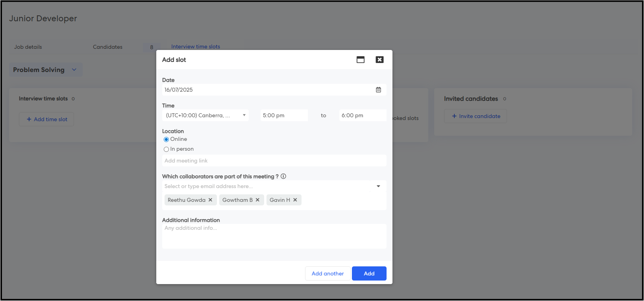Switch to the Job details tab
The image size is (644, 301).
(x=28, y=47)
